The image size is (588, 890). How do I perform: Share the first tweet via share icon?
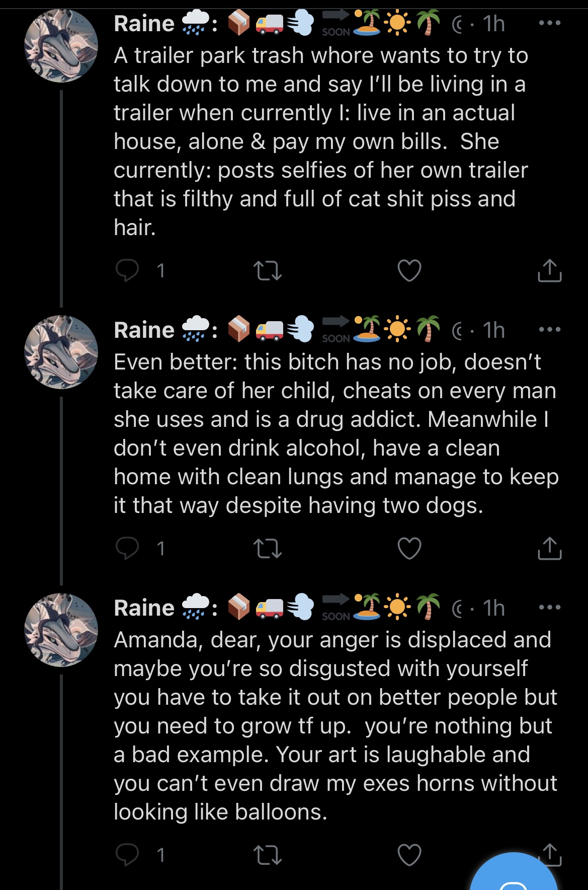click(x=550, y=270)
